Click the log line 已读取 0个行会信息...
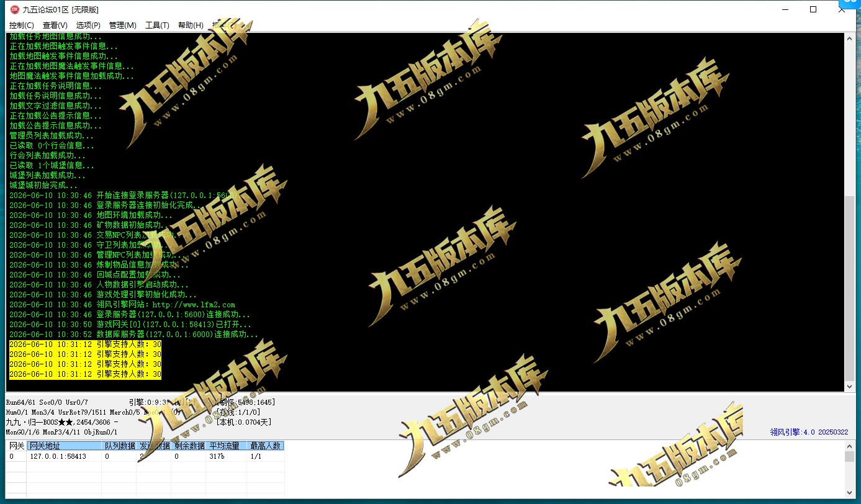 [x=52, y=145]
